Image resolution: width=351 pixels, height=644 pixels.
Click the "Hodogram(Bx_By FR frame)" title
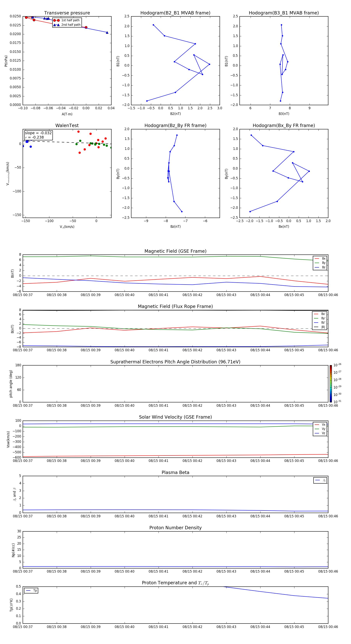pos(284,125)
